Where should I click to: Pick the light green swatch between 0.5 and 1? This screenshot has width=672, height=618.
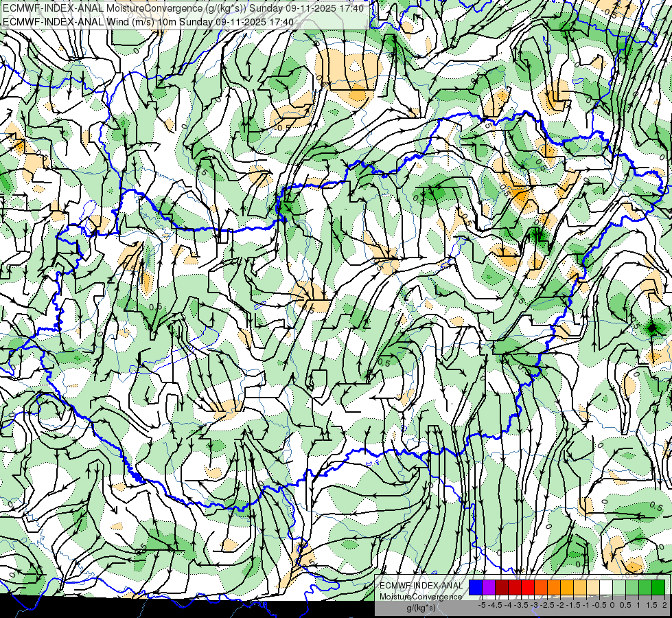633,587
